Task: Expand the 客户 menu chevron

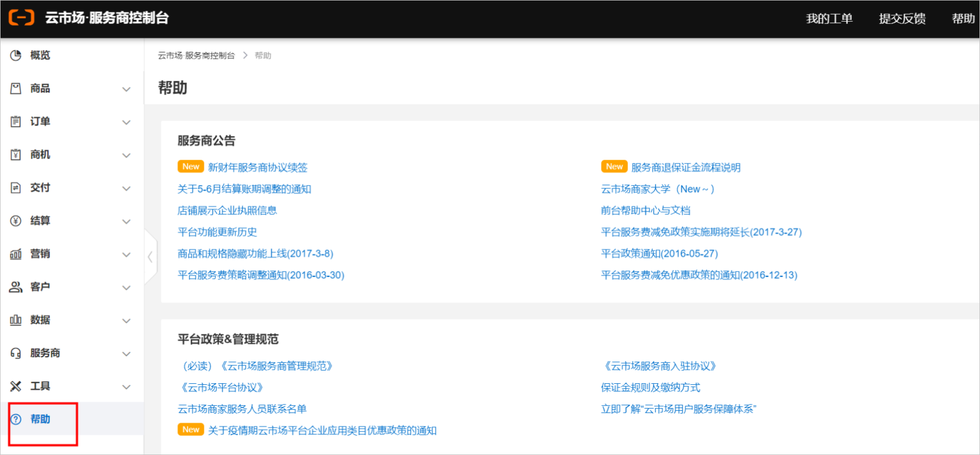Action: click(126, 288)
